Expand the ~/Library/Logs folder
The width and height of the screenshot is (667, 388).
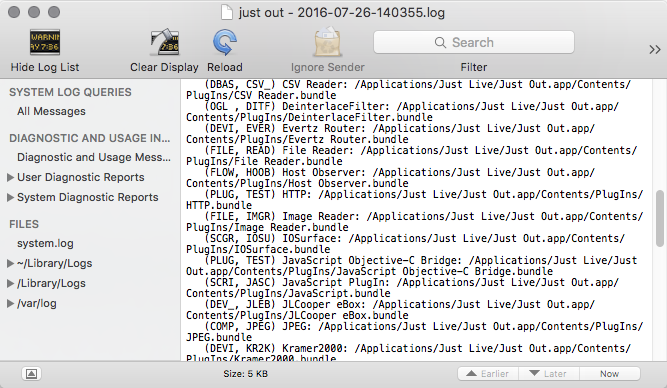[x=11, y=263]
